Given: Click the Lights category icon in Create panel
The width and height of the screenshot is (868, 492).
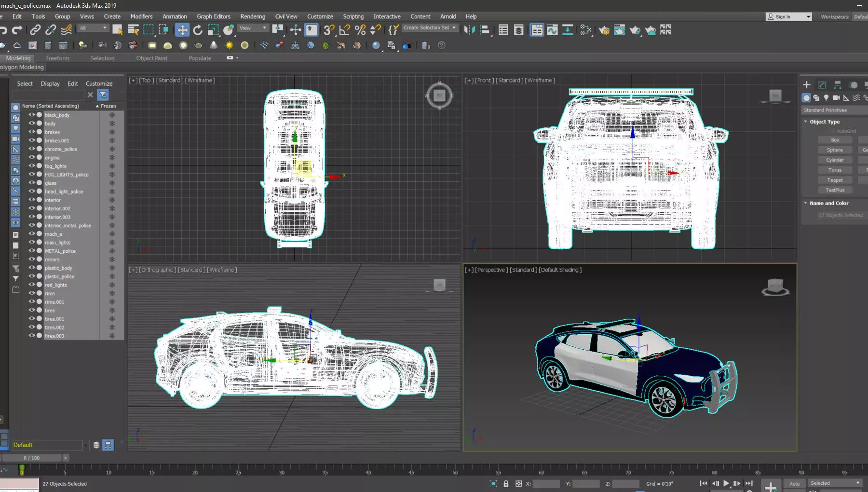Looking at the screenshot, I should [826, 97].
